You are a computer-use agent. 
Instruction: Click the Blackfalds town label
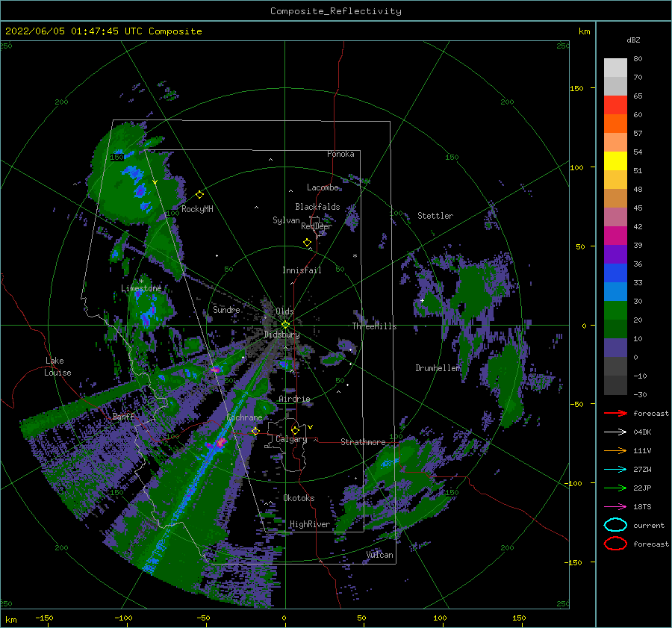[x=317, y=207]
